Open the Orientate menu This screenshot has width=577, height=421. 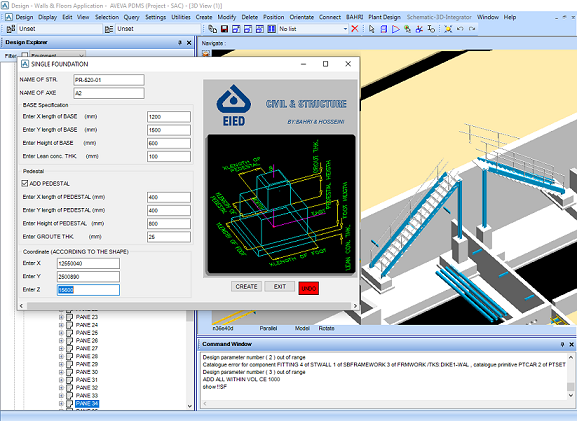tap(302, 17)
